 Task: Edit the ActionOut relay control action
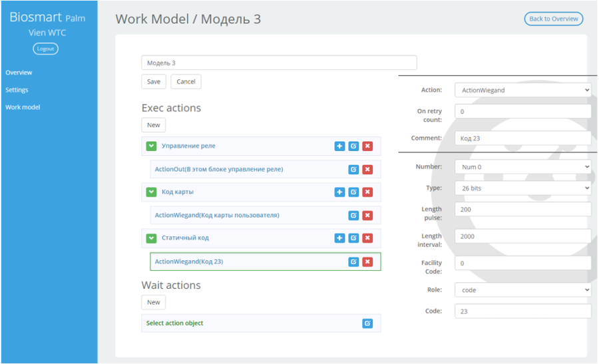pyautogui.click(x=353, y=170)
